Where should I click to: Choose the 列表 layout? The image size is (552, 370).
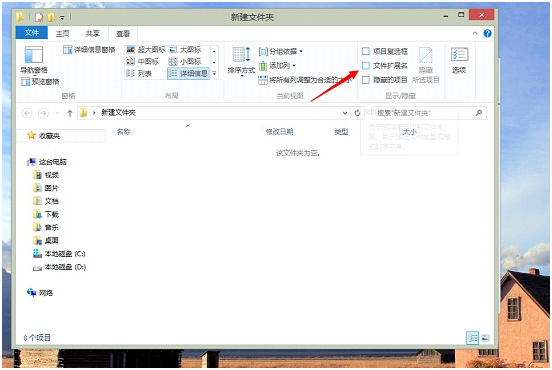[139, 73]
